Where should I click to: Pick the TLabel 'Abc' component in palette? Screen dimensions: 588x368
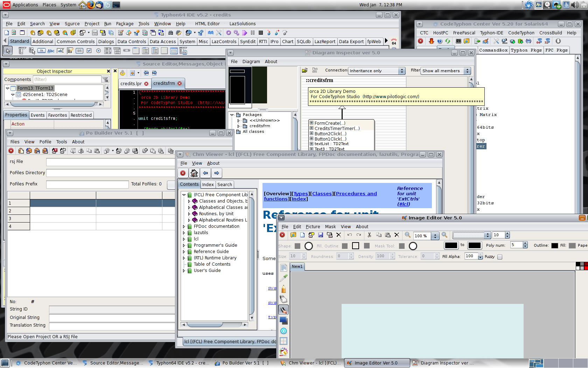(51, 51)
